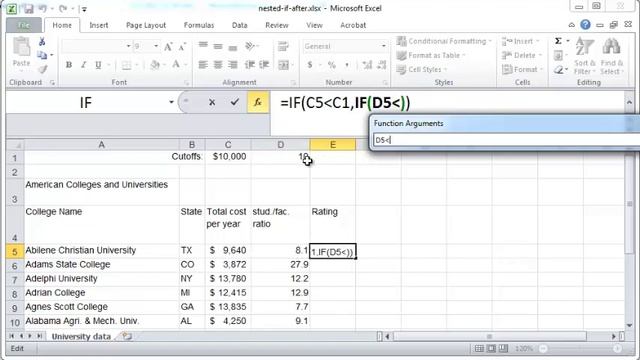Click the Copy icon
This screenshot has height=360, width=640.
[x=42, y=55]
